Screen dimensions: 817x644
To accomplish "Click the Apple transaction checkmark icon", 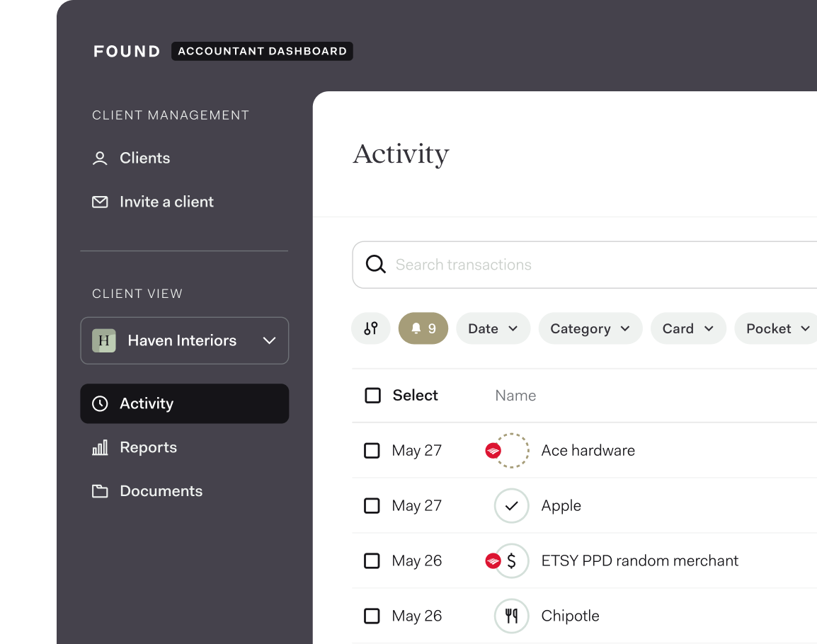I will coord(511,506).
